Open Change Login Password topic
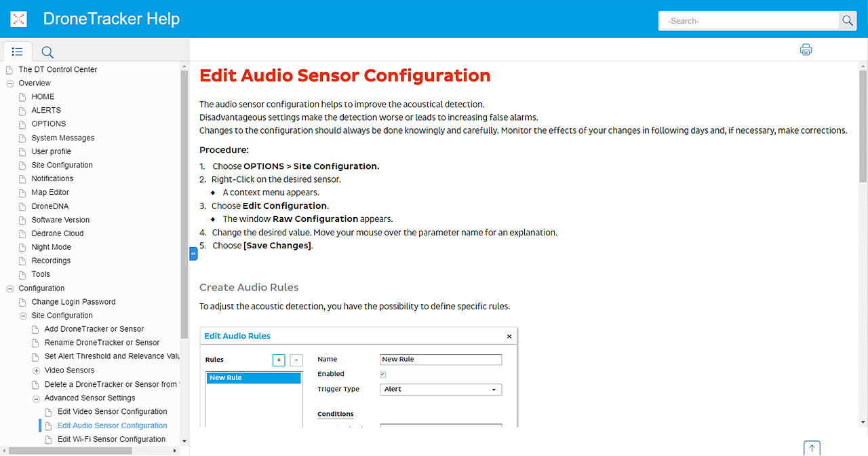868x456 pixels. (x=73, y=302)
